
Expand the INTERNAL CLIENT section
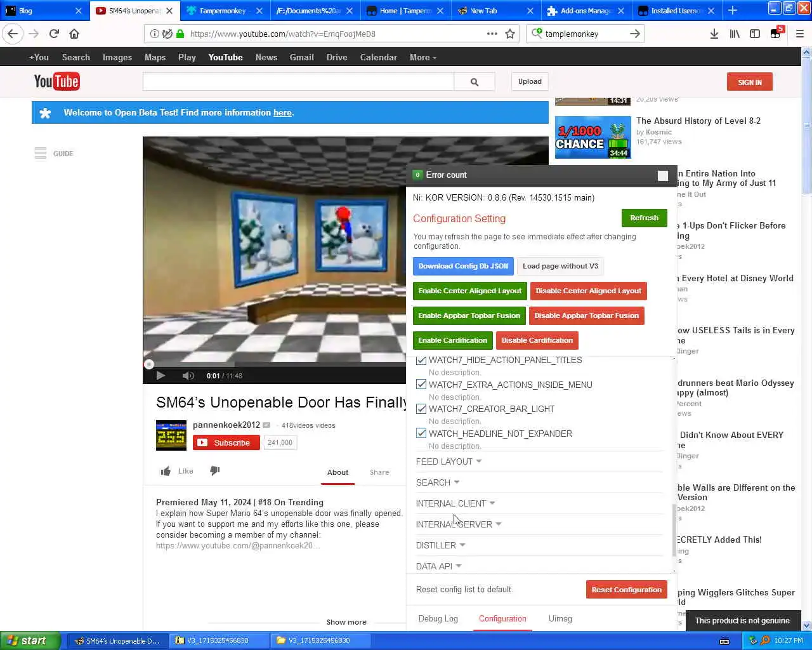click(x=455, y=503)
